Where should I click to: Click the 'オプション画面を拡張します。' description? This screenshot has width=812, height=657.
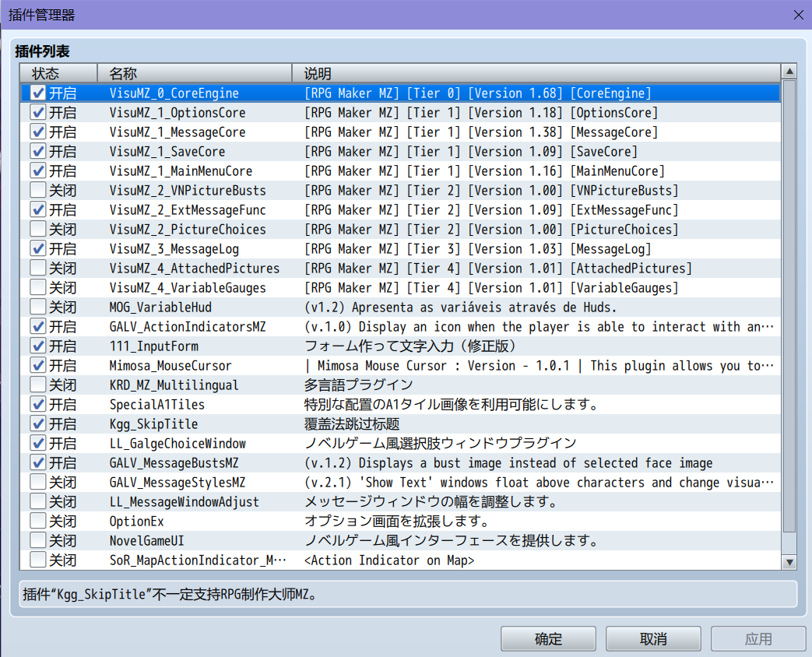click(396, 522)
